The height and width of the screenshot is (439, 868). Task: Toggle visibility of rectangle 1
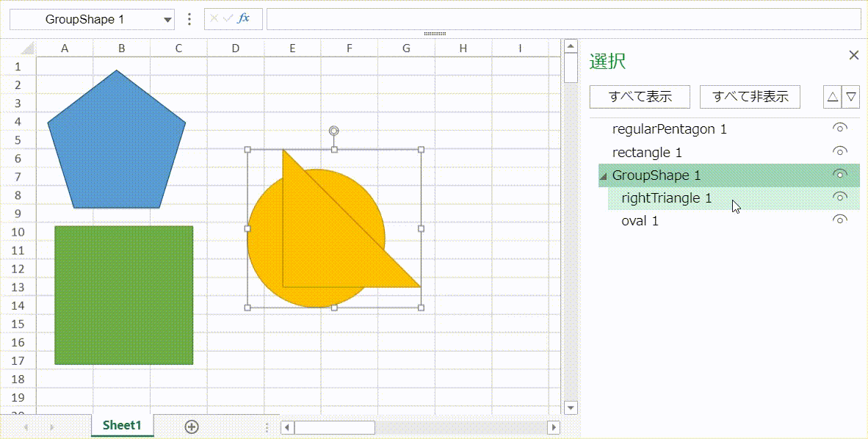(840, 152)
